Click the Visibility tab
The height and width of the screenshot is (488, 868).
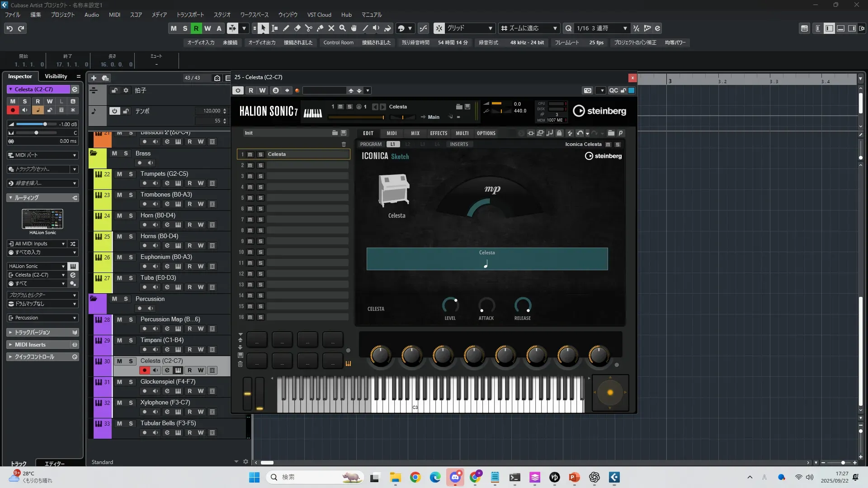56,76
